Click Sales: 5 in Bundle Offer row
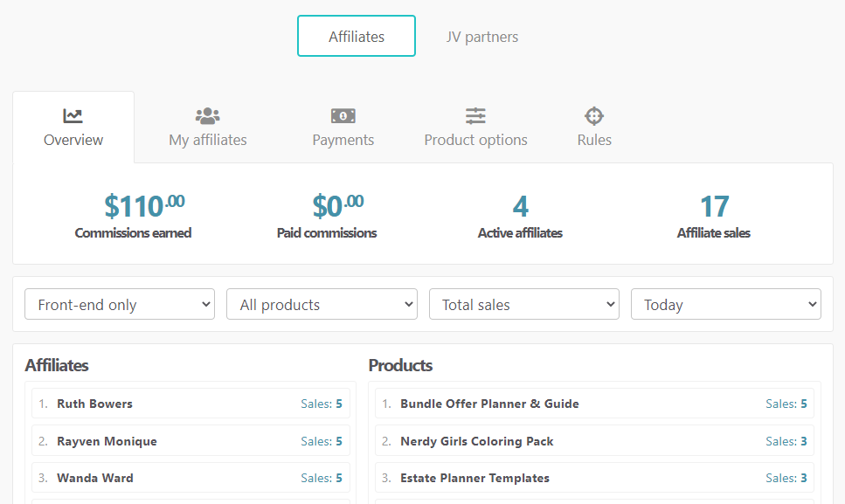 click(x=786, y=404)
